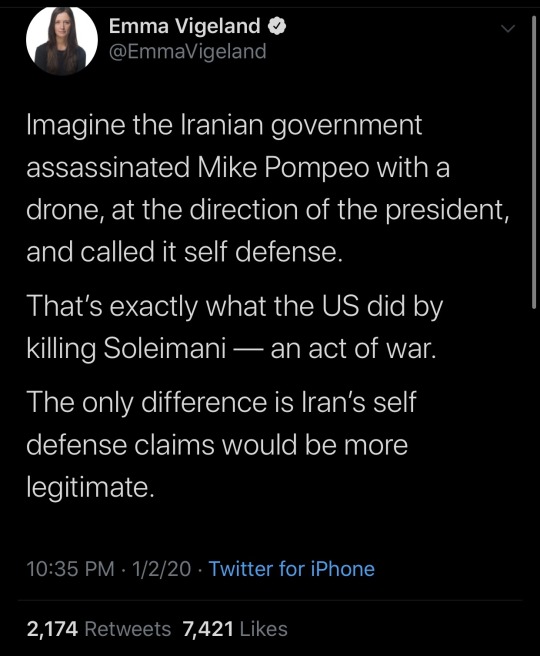The height and width of the screenshot is (656, 540).
Task: Click the 1/2/20 date text
Action: (x=161, y=569)
